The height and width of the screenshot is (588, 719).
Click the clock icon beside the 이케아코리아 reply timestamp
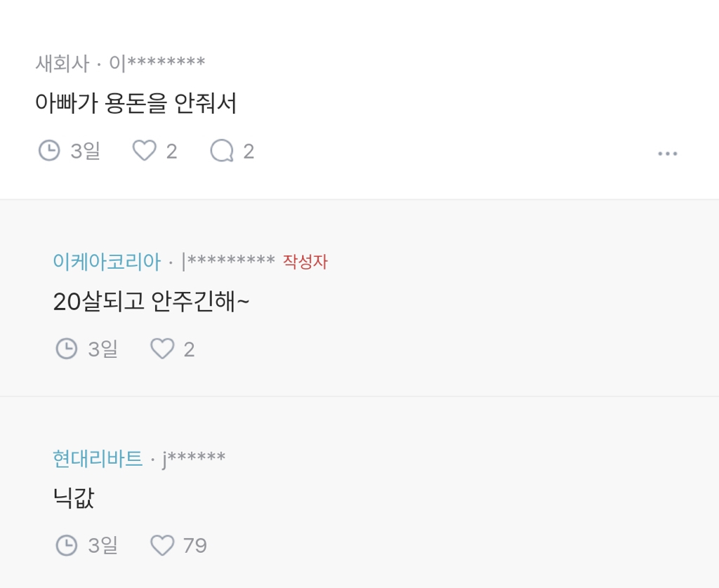66,348
